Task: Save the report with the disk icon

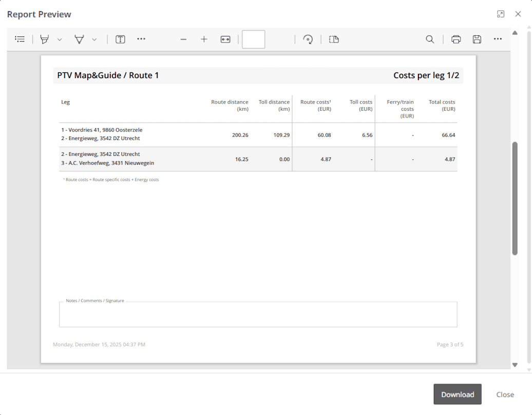Action: tap(477, 39)
